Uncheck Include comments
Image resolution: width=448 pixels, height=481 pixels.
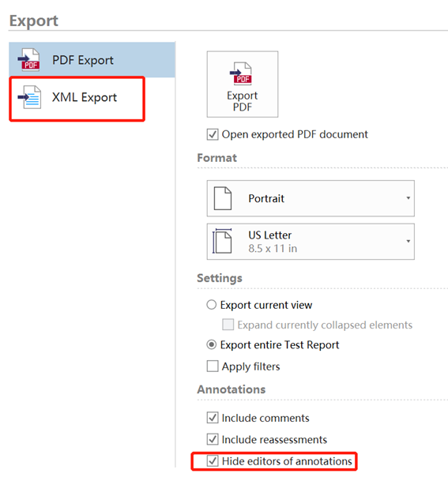pyautogui.click(x=213, y=418)
